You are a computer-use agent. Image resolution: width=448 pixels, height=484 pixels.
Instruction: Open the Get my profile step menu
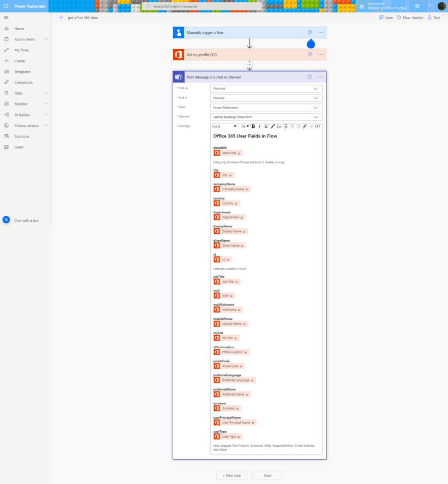coord(321,54)
